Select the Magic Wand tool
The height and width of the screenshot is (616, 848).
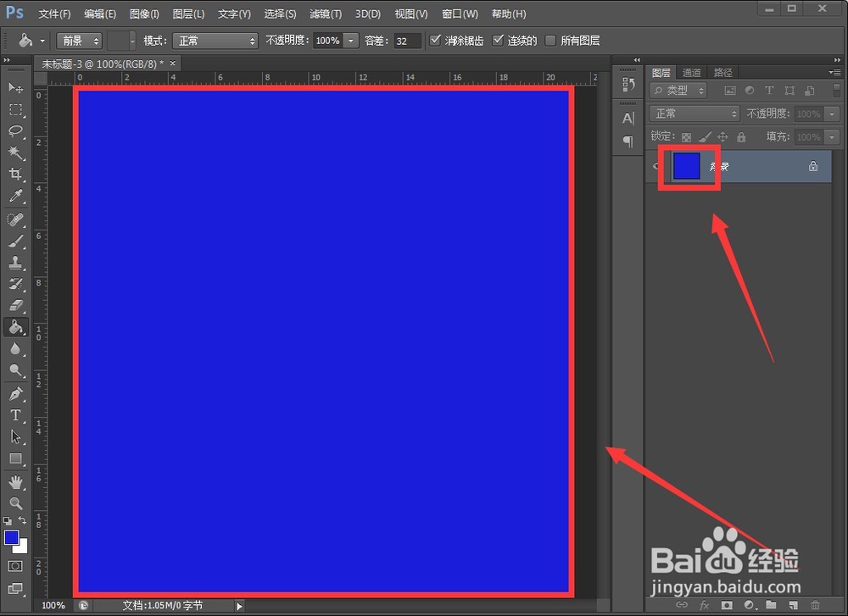pos(15,153)
